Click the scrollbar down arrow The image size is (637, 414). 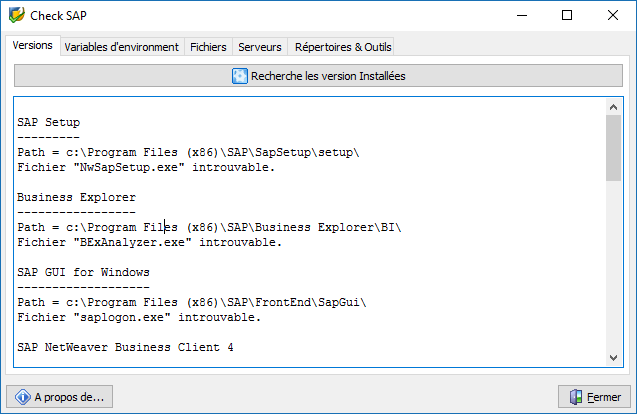point(613,358)
